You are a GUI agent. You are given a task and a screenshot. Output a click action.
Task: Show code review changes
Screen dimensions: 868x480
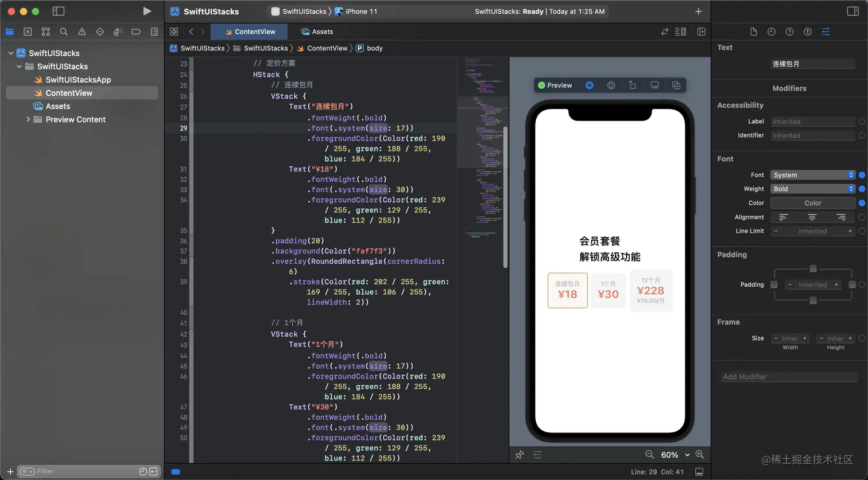[665, 32]
